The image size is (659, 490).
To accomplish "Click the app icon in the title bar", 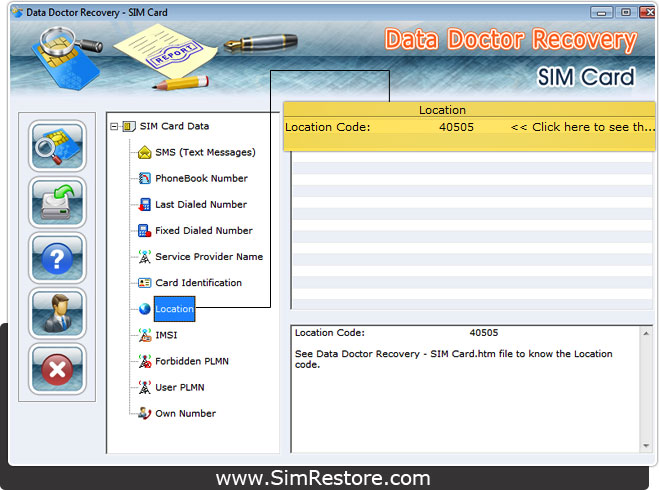I will pyautogui.click(x=17, y=12).
